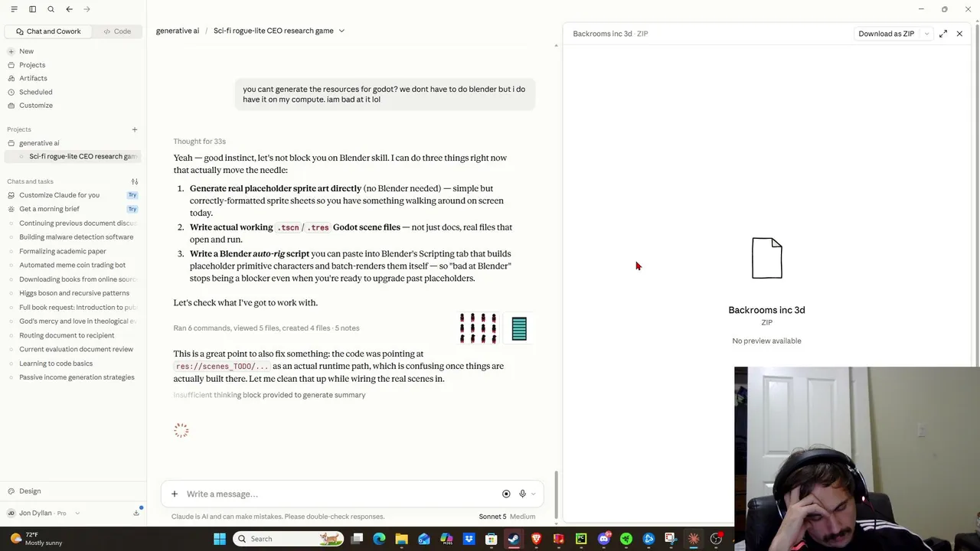Screen dimensions: 980x551
Task: Open Automated meme coin trading bot chat
Action: pos(72,265)
